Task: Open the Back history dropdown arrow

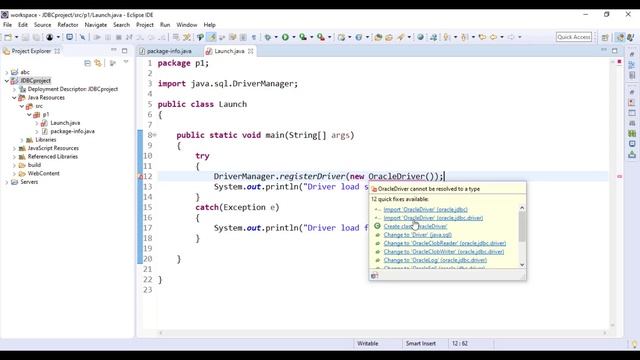Action: click(x=502, y=37)
